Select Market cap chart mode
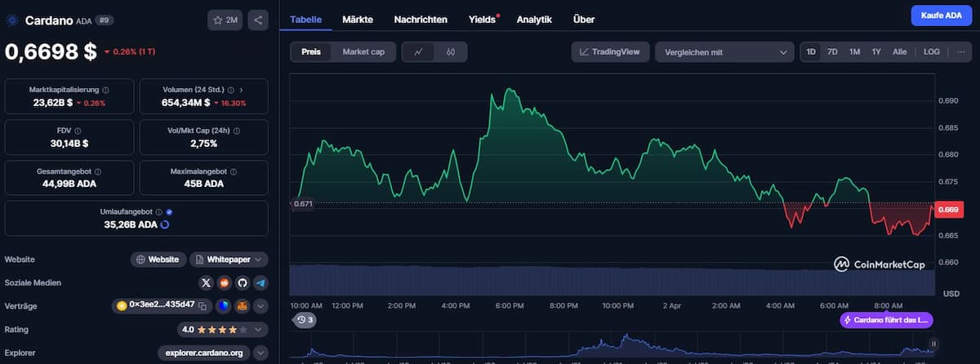The height and width of the screenshot is (364, 980). pos(363,51)
